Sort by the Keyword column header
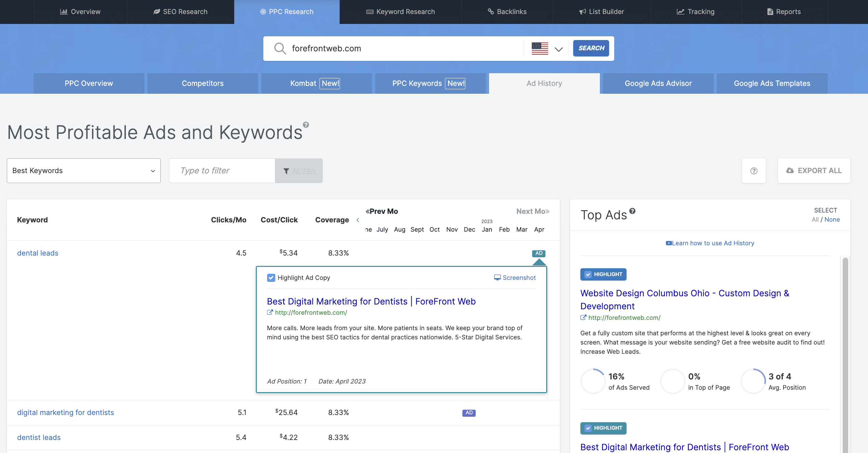This screenshot has height=453, width=868. click(32, 220)
